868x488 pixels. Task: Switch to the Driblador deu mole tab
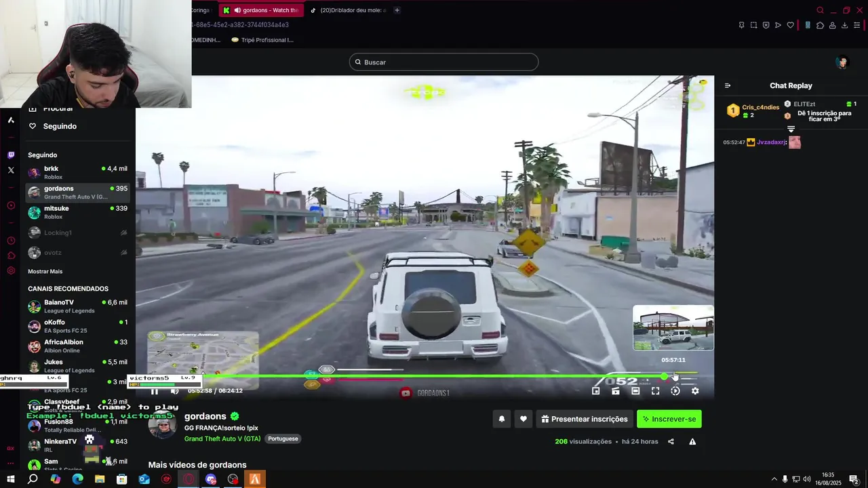[348, 10]
